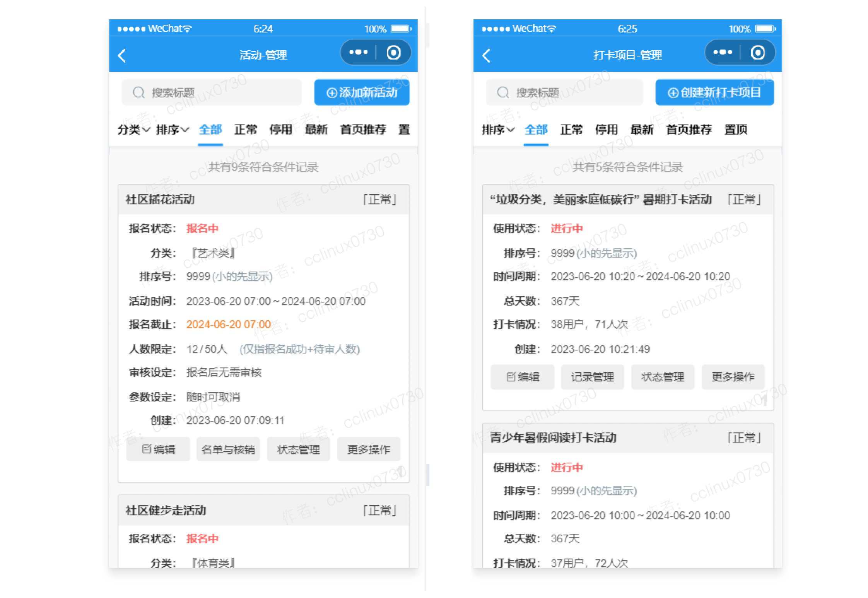
Task: Click 12/50人 participant count
Action: pyautogui.click(x=207, y=349)
